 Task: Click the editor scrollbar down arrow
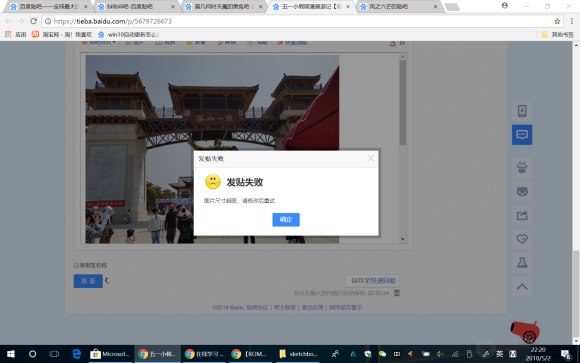403,239
